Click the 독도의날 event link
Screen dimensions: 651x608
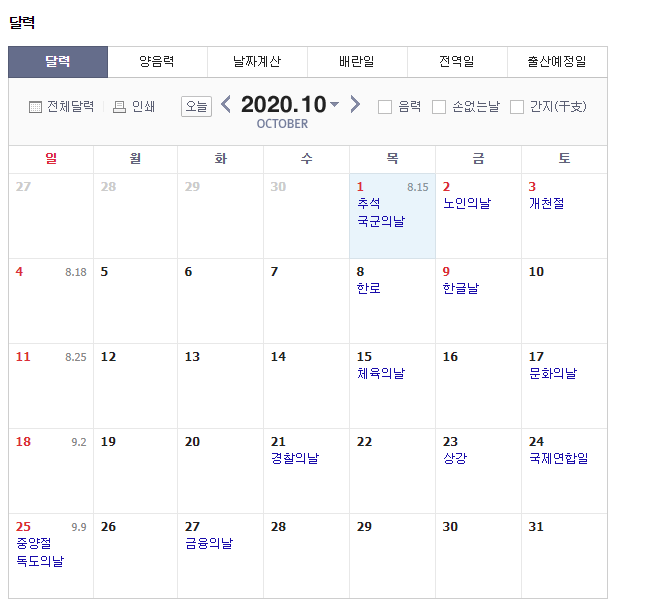pos(40,561)
